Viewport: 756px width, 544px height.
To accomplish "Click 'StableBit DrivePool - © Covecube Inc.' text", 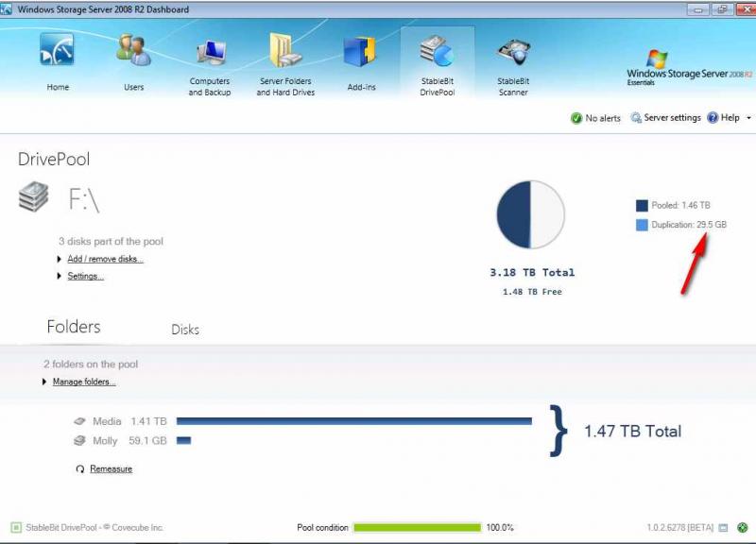I will pyautogui.click(x=94, y=528).
